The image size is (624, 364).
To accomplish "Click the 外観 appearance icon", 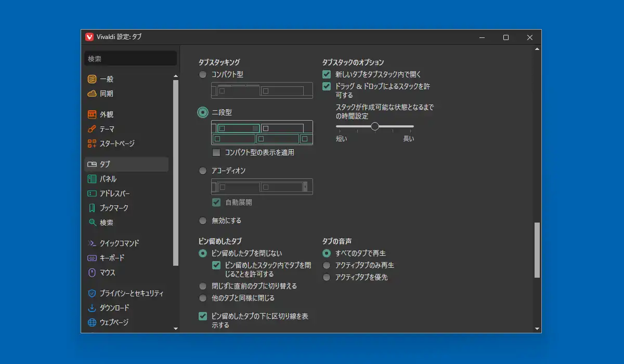I will (92, 114).
